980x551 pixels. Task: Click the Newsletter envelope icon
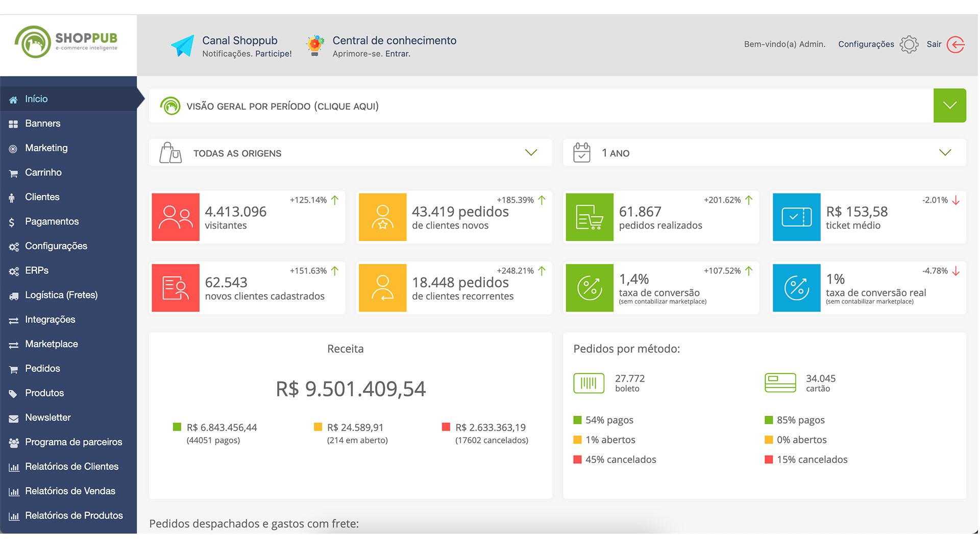coord(14,418)
